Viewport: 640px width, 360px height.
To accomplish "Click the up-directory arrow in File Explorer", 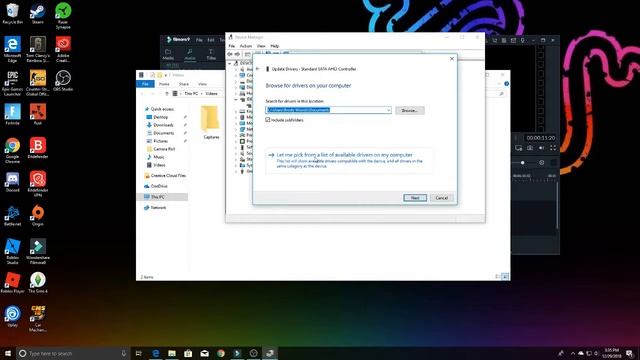I will (x=167, y=94).
